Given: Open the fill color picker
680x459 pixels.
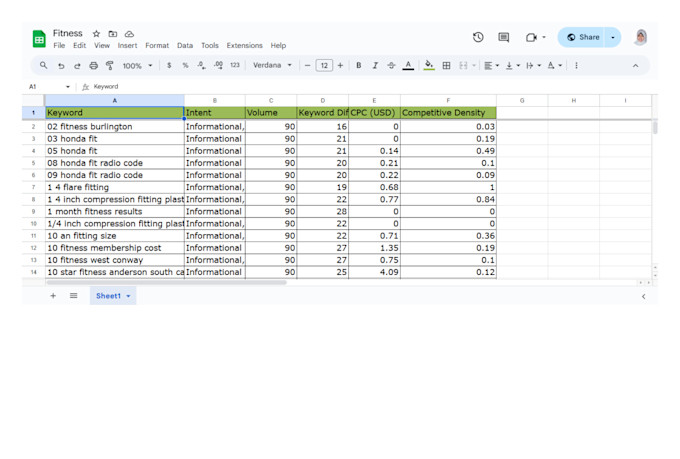Looking at the screenshot, I should tap(429, 66).
